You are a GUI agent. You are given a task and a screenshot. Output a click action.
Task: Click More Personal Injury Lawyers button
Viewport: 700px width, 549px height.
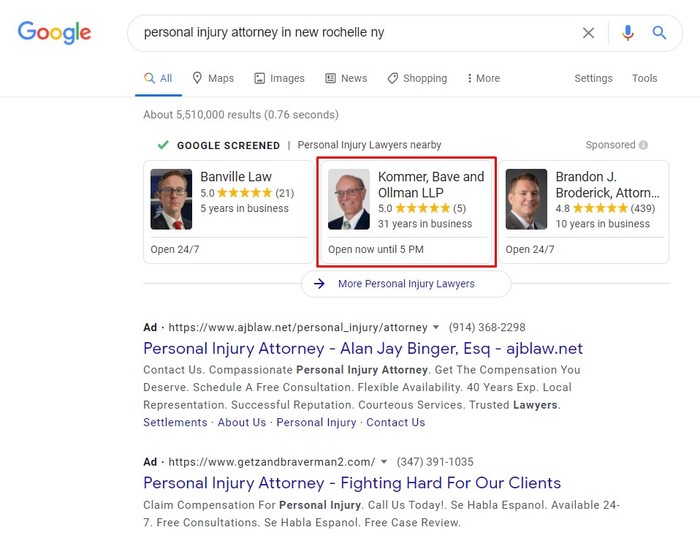[x=406, y=283]
